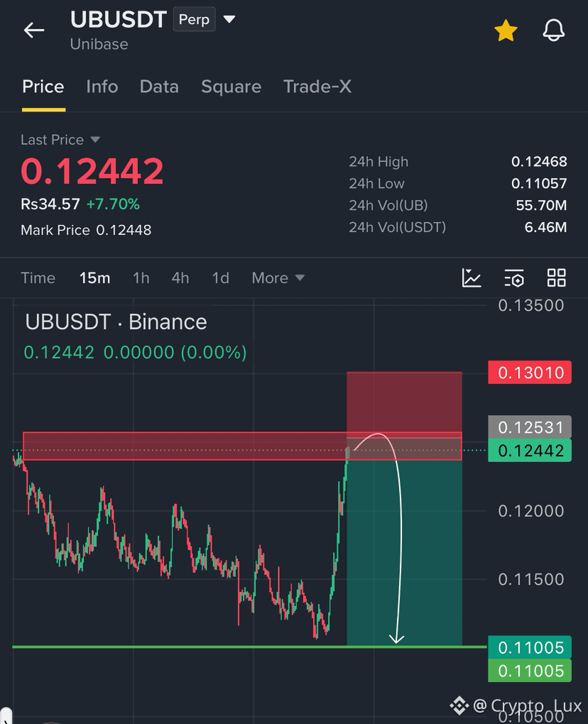The width and height of the screenshot is (588, 724).
Task: Click the 0.12531 entry price label
Action: pos(530,427)
